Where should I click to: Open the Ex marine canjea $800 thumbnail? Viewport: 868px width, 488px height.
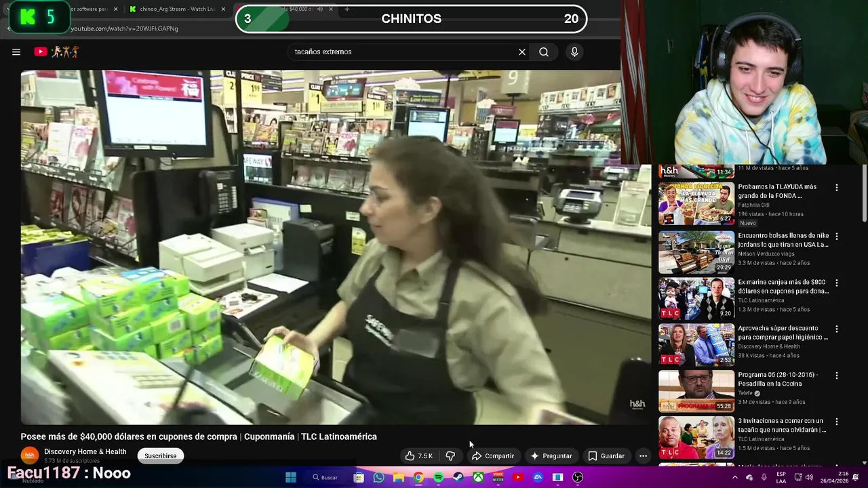coord(696,298)
